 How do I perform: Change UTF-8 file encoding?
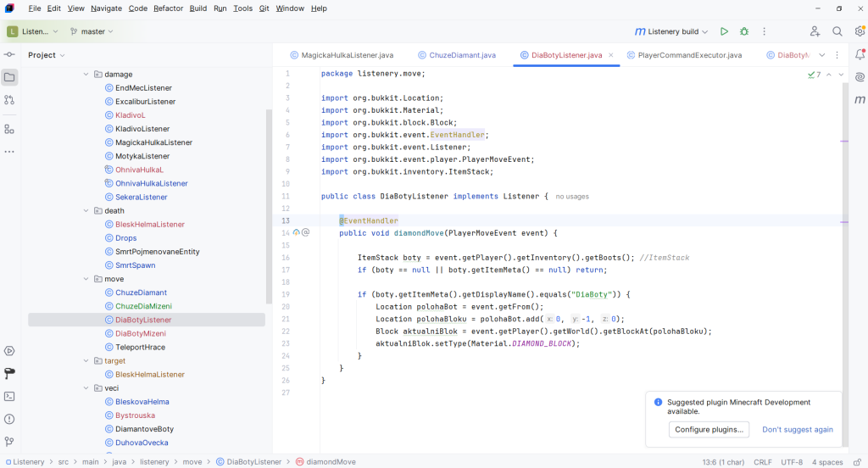(x=792, y=462)
